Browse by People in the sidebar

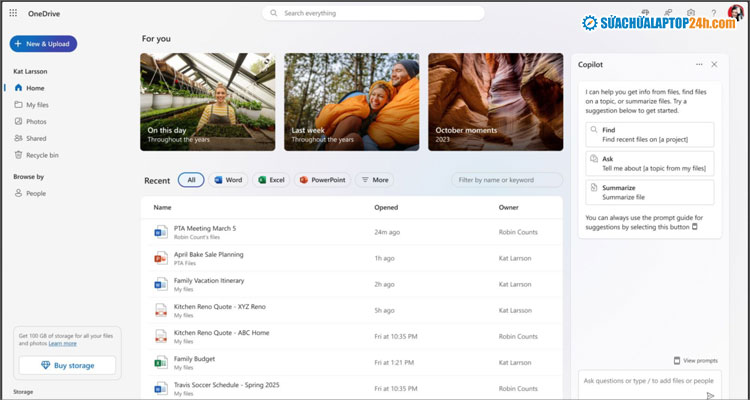[30, 193]
